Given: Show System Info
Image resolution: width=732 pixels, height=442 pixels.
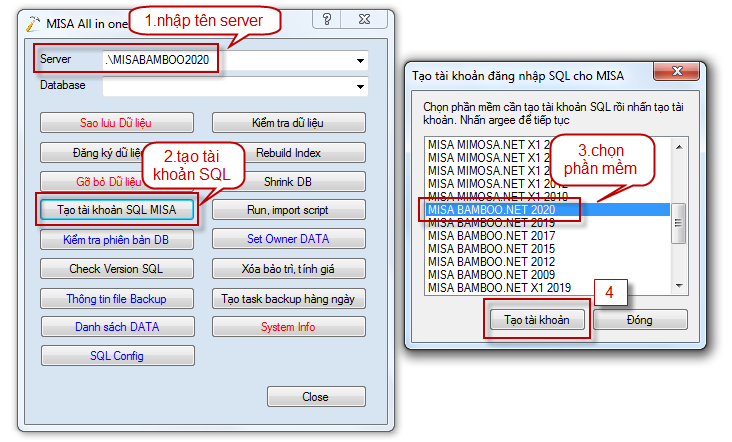Looking at the screenshot, I should pyautogui.click(x=289, y=327).
